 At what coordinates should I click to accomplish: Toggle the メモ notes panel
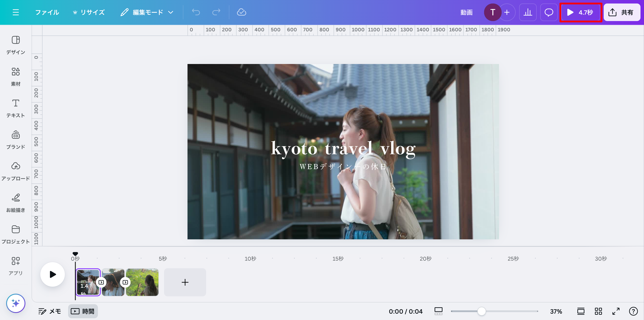[49, 311]
